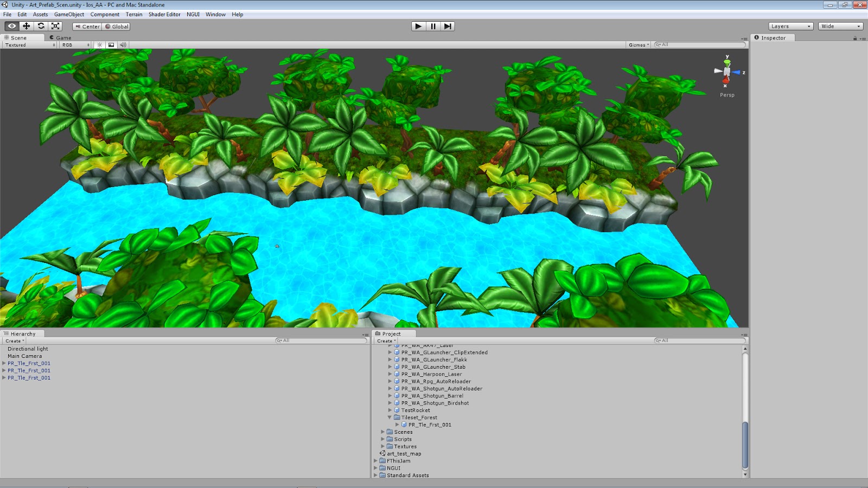Mute scene audio via the speaker icon
Image resolution: width=868 pixels, height=488 pixels.
123,44
